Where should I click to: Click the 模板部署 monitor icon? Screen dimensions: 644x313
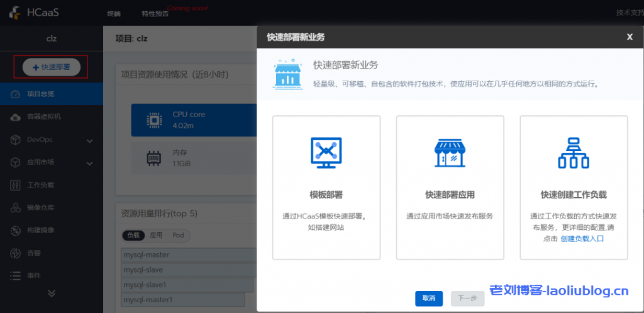coord(326,153)
